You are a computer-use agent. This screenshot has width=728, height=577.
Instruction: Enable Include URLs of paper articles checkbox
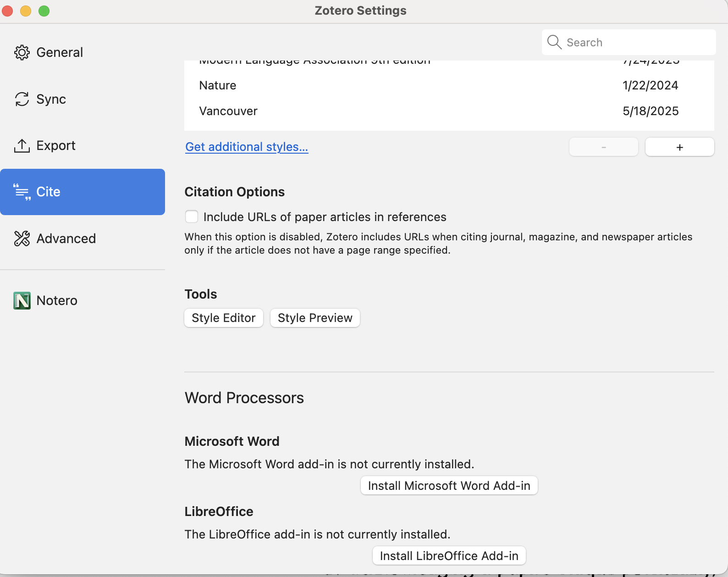tap(192, 216)
